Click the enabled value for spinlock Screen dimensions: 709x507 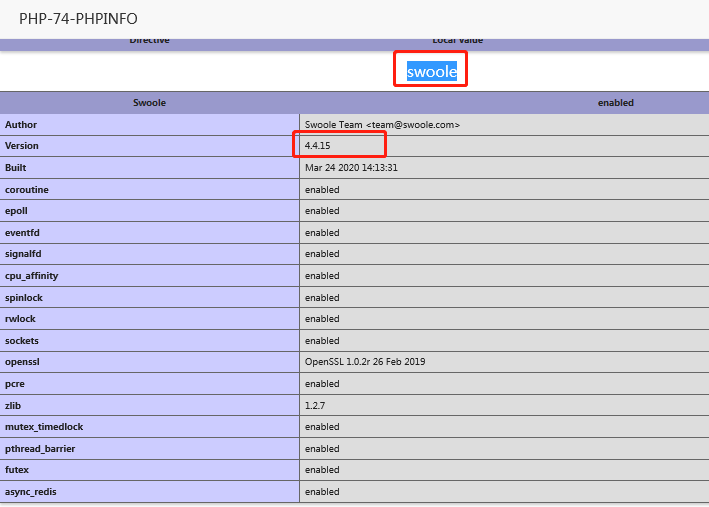322,298
